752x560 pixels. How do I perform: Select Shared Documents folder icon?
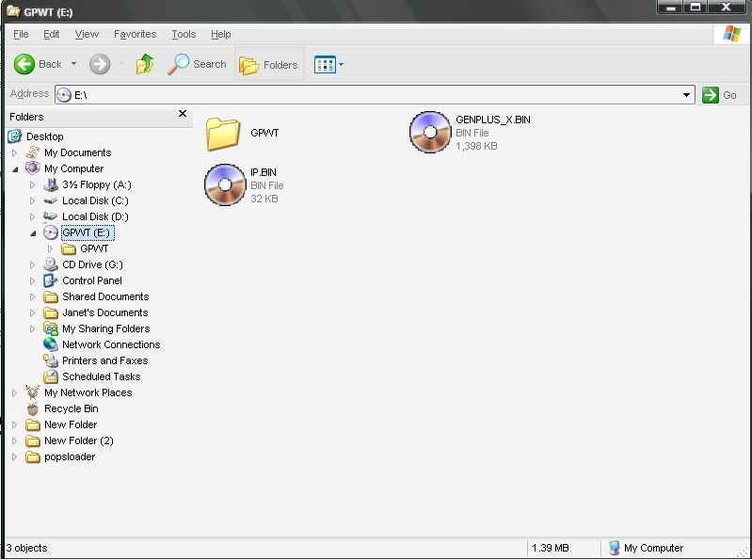point(51,296)
